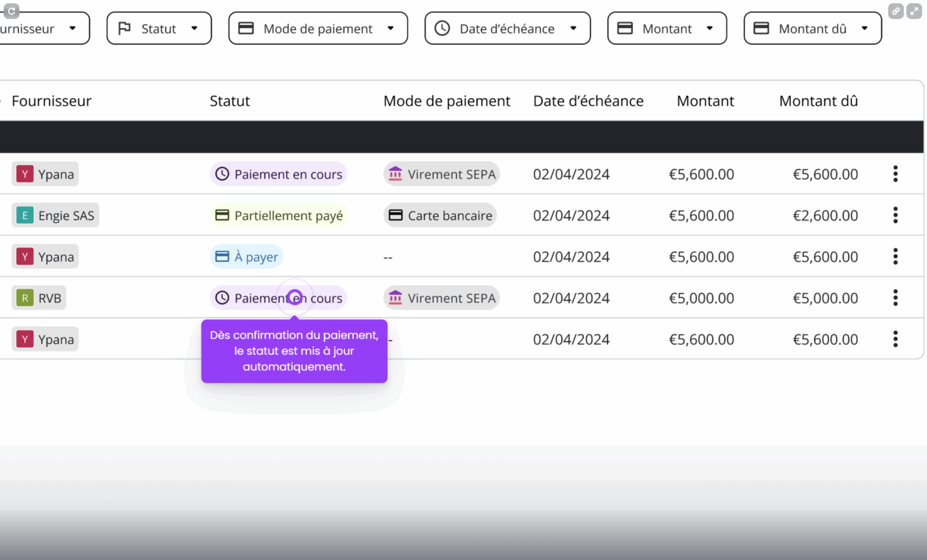Open the Montant dû filter dropdown
This screenshot has height=560, width=927.
(813, 28)
